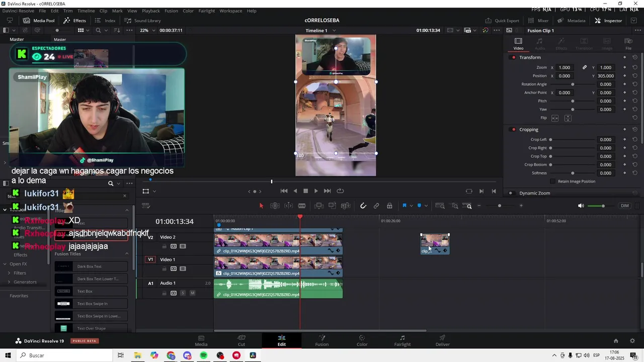Open the Timeline menu
This screenshot has height=362, width=644.
(86, 11)
